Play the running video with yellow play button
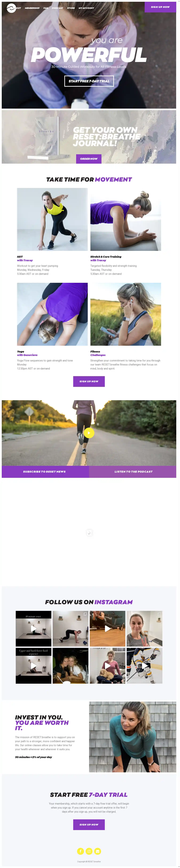This screenshot has height=868, width=180. (x=89, y=433)
